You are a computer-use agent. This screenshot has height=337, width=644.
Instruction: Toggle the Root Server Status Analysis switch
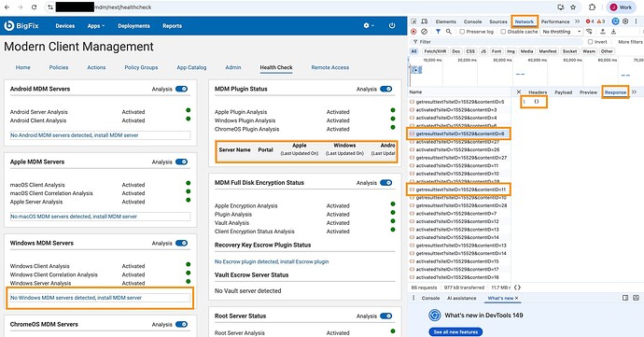point(386,316)
